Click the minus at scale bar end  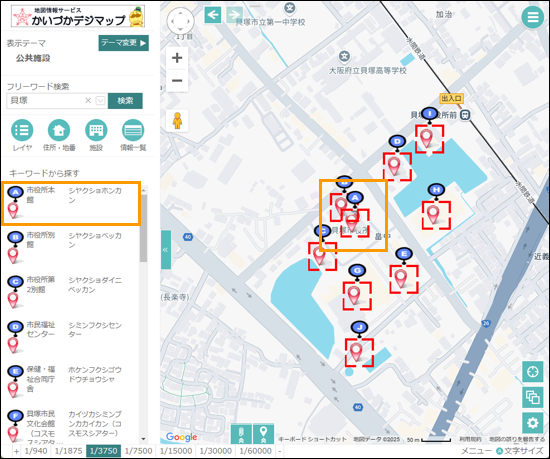point(279,451)
